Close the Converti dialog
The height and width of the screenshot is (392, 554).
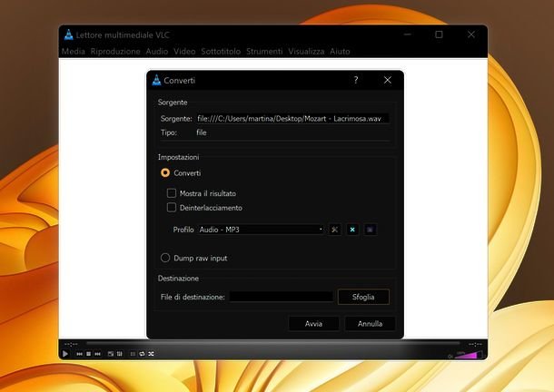coord(388,80)
